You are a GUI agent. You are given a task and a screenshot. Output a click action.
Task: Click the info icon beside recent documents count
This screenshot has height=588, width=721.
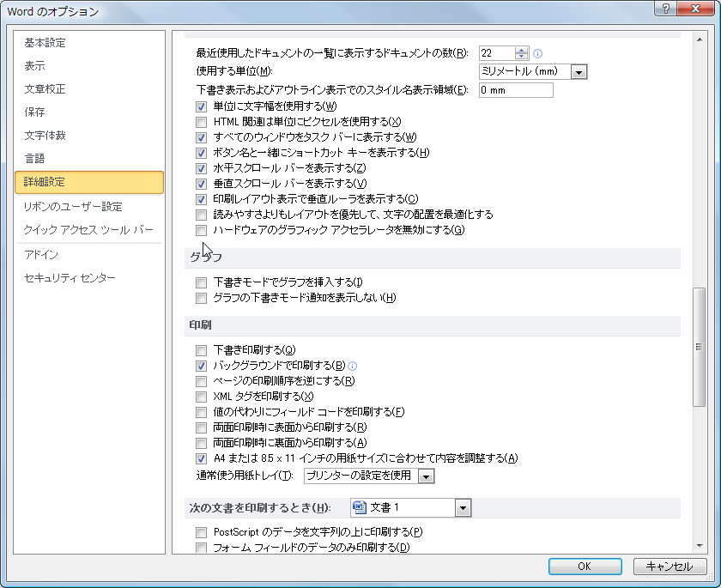click(537, 53)
